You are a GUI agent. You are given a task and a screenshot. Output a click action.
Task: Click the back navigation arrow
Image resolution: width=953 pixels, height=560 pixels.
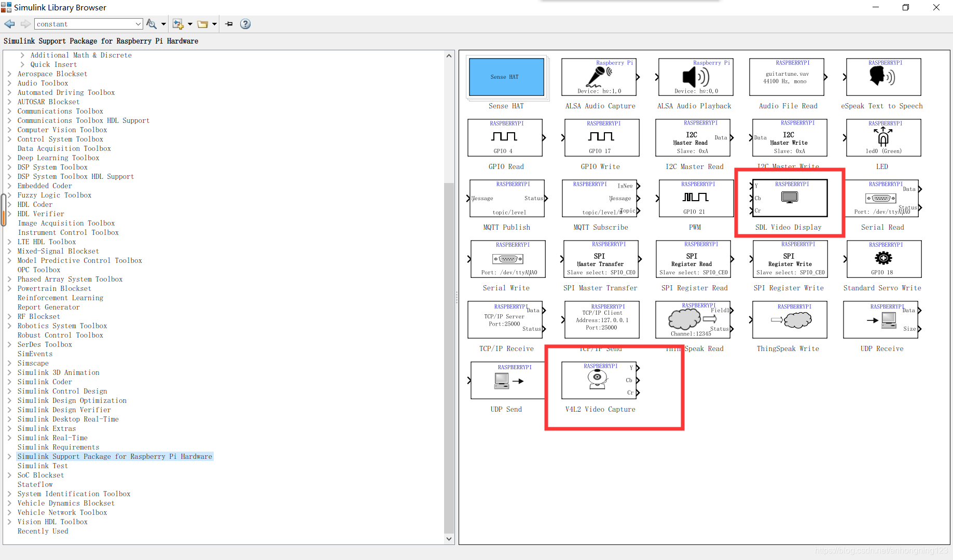point(9,24)
